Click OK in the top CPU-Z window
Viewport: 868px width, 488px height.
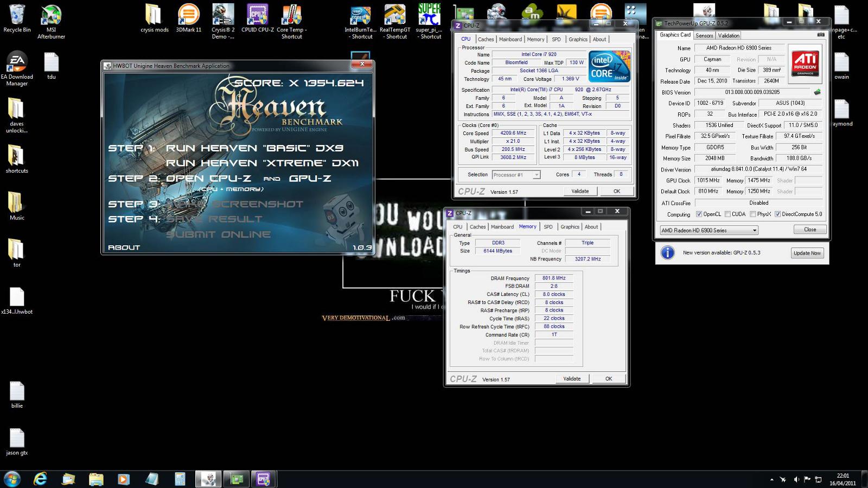[617, 191]
